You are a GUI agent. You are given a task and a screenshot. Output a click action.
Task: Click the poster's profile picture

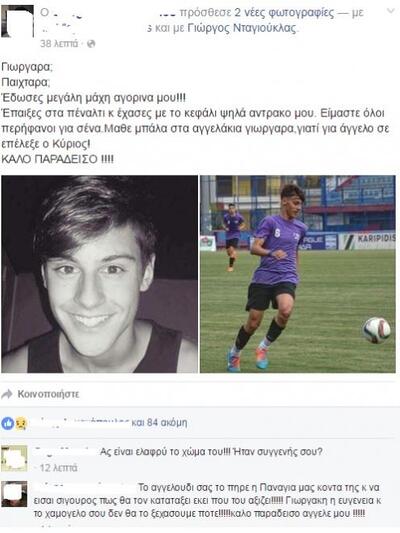point(17,21)
